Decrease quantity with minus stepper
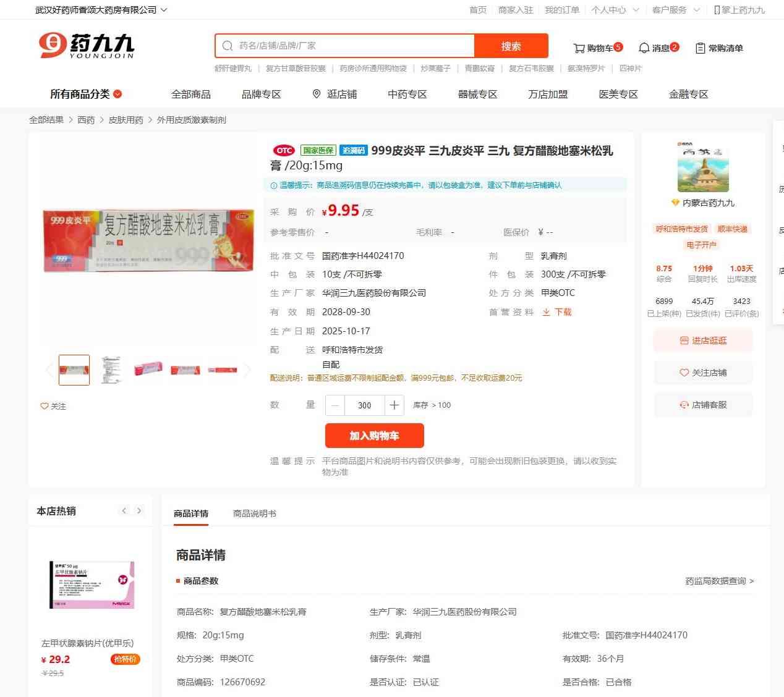 coord(335,405)
